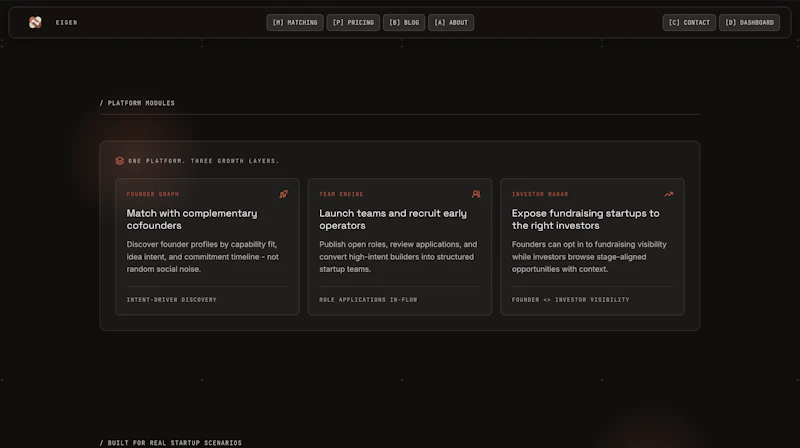This screenshot has width=800, height=448.
Task: Open the Dashboard button
Action: (749, 22)
